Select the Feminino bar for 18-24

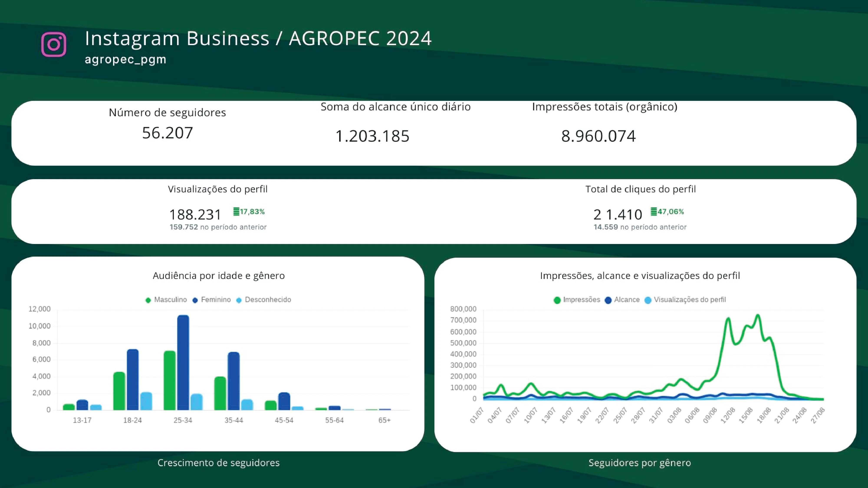click(x=133, y=380)
